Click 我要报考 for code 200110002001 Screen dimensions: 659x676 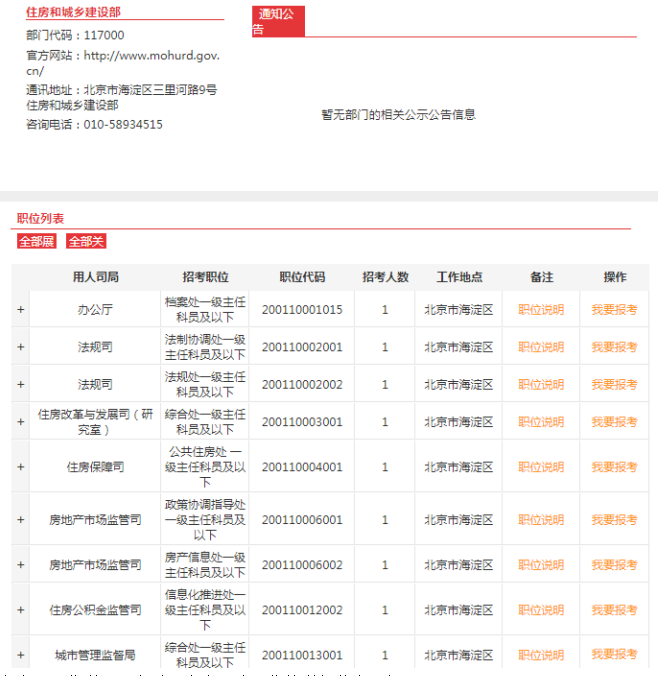pyautogui.click(x=614, y=347)
